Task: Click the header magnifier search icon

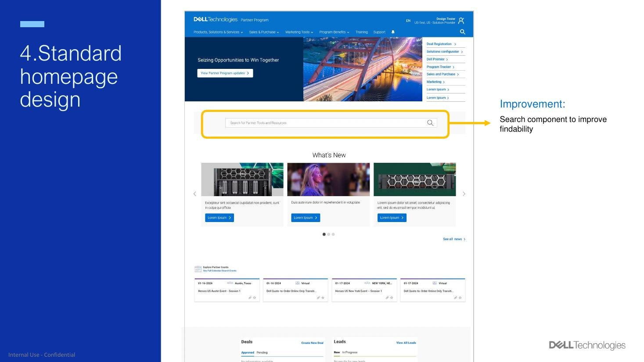Action: click(462, 32)
